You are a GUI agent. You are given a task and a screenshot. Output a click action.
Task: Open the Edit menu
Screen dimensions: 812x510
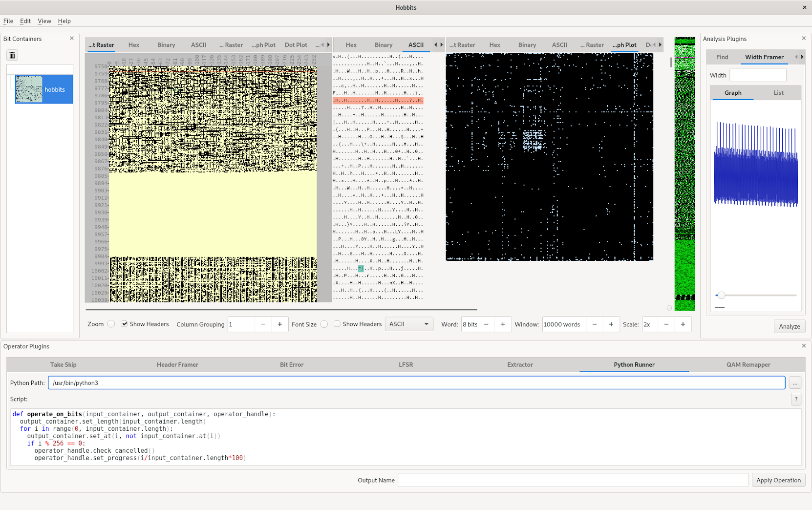click(x=25, y=21)
